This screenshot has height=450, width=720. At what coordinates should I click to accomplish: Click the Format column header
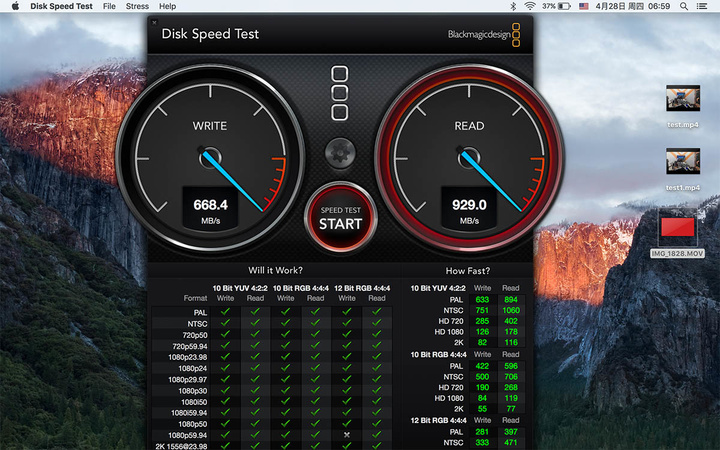[195, 298]
